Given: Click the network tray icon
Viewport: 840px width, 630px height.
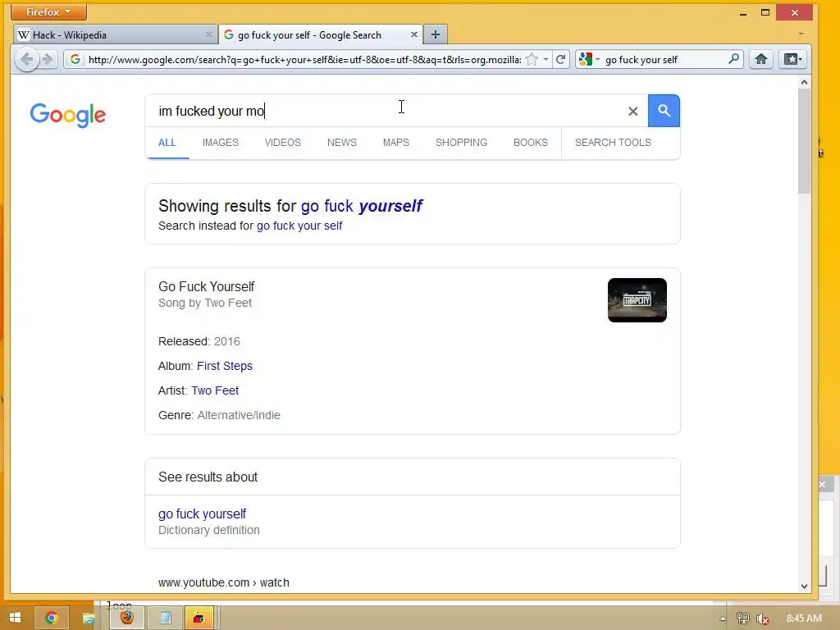Looking at the screenshot, I should coord(742,619).
